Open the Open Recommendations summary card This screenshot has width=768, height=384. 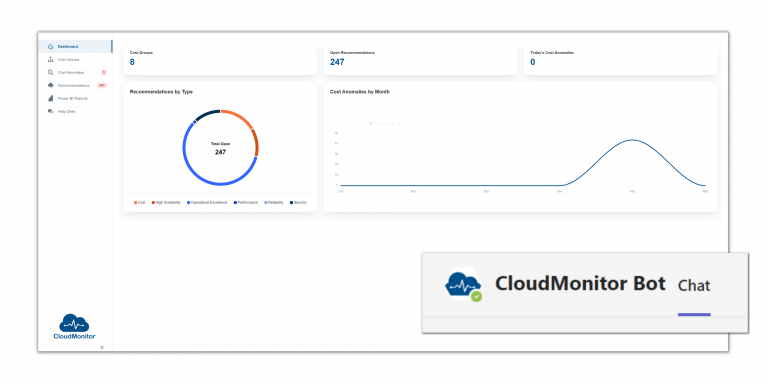tap(420, 59)
